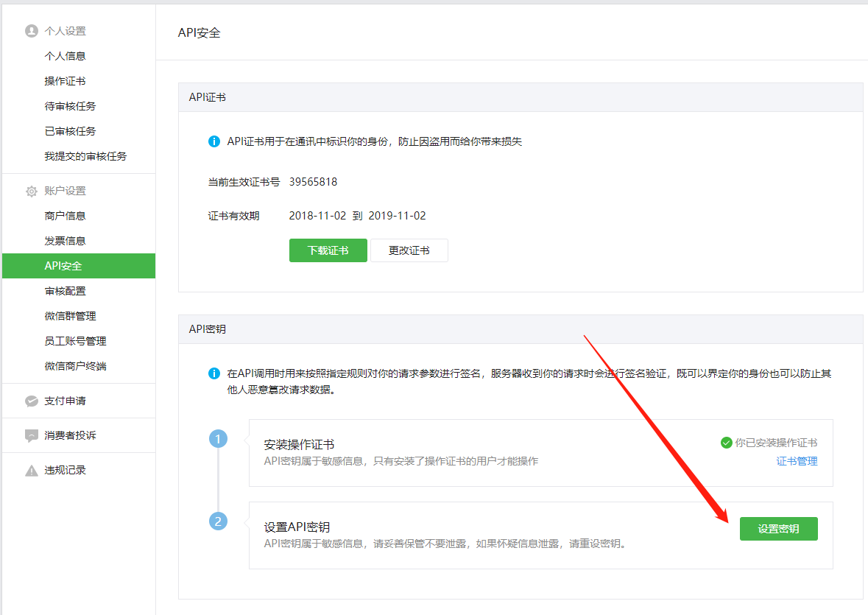This screenshot has width=868, height=615.
Task: Click the green checkmark beside 你已安装操作证书
Action: click(x=726, y=443)
